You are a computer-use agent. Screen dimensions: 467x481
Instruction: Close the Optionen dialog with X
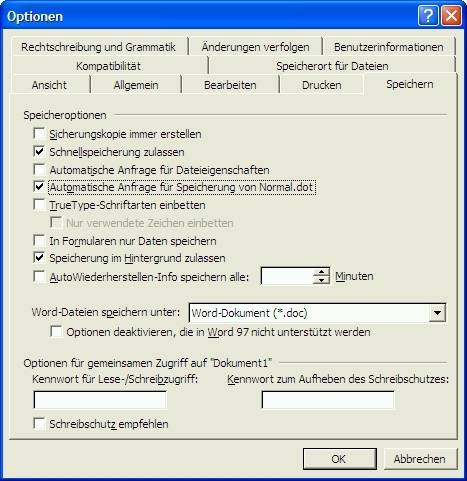[x=452, y=15]
